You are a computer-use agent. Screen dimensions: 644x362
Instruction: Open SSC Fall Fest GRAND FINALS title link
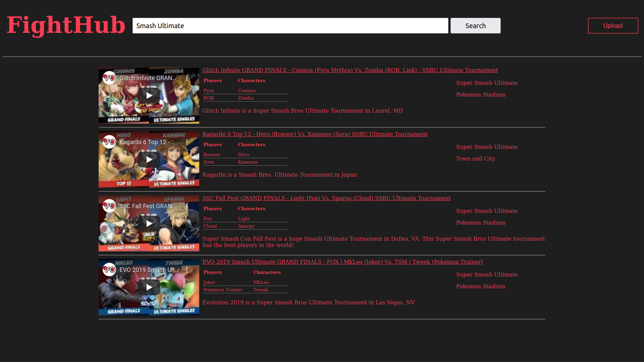click(x=326, y=198)
